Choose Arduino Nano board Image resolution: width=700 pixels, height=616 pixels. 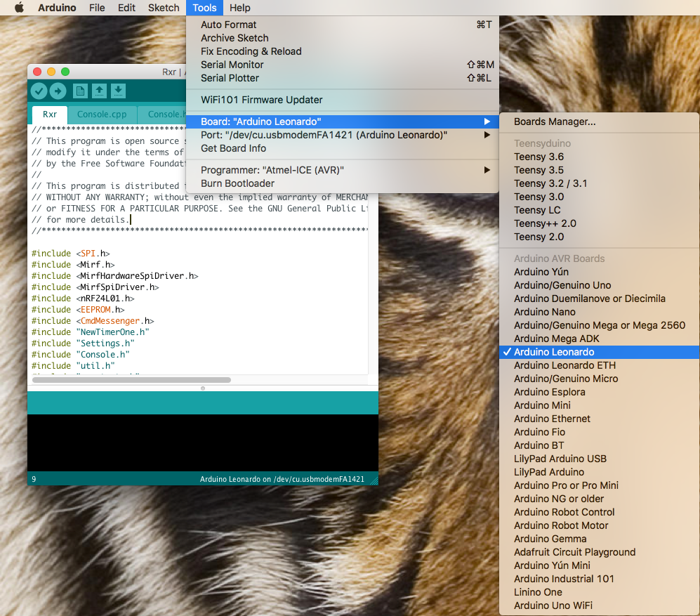600,312
